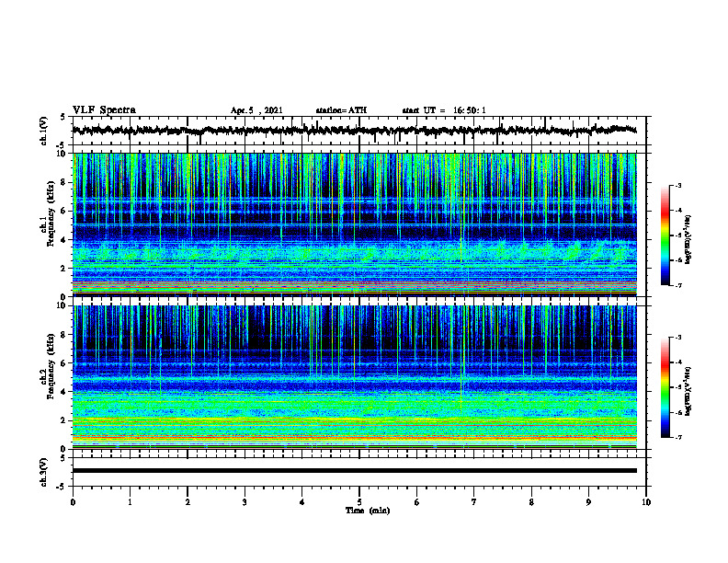Click the "-5" tick of ch.3(V) axis
Image resolution: width=728 pixels, height=563 pixels.
click(x=63, y=487)
